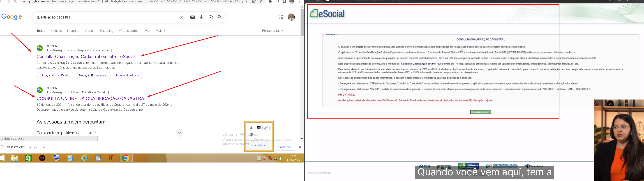Click the red IMPORTANTE: heading in eSocial
The height and width of the screenshot is (181, 644).
(x=346, y=95)
